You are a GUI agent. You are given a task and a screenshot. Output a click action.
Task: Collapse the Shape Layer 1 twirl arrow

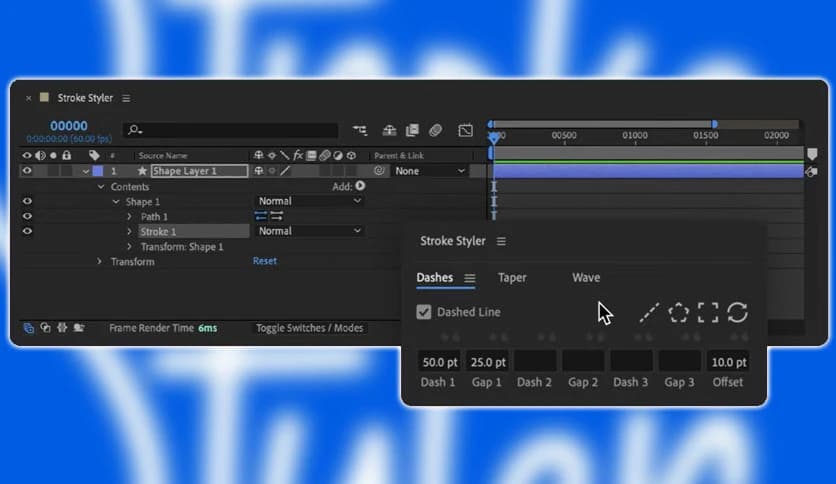coord(85,171)
